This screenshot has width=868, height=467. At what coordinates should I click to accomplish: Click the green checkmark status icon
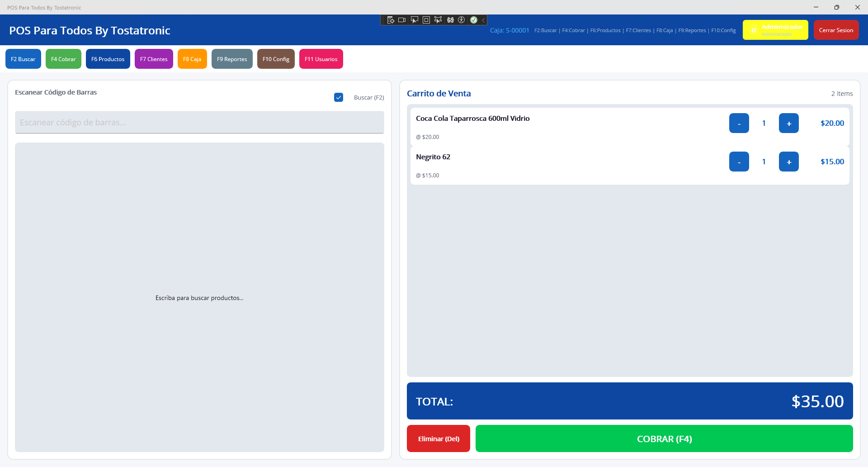coord(474,20)
